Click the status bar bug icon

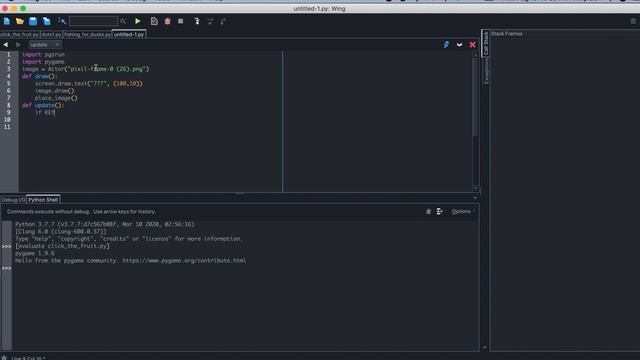tap(4, 358)
